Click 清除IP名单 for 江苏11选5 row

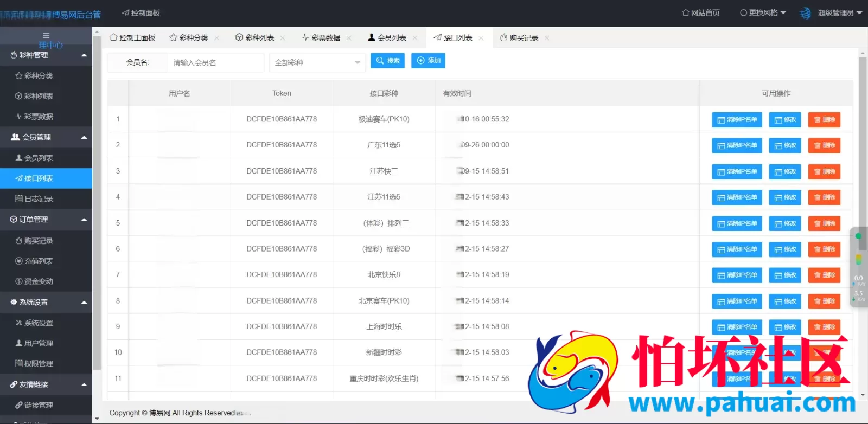tap(737, 197)
